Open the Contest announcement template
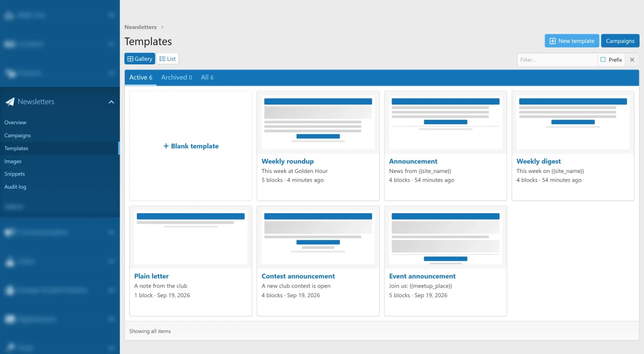644x354 pixels. click(298, 276)
